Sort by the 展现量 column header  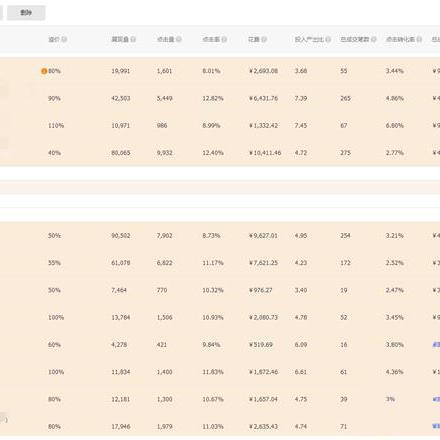pos(120,39)
